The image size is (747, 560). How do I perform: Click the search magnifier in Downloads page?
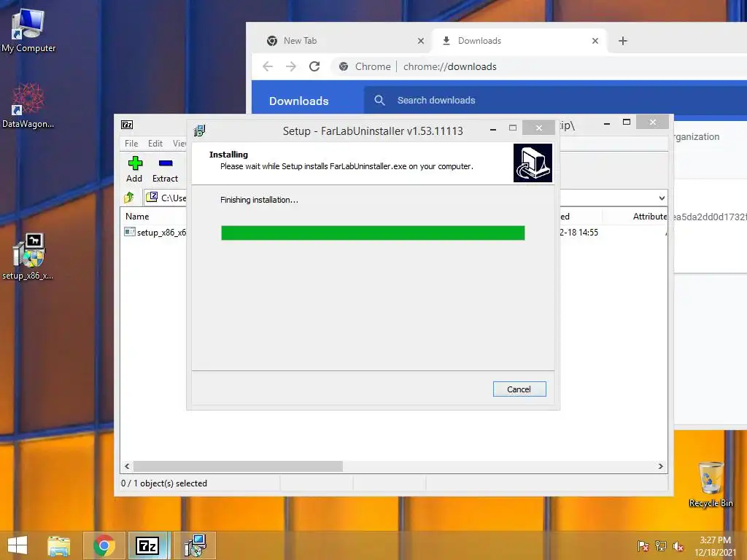tap(379, 101)
